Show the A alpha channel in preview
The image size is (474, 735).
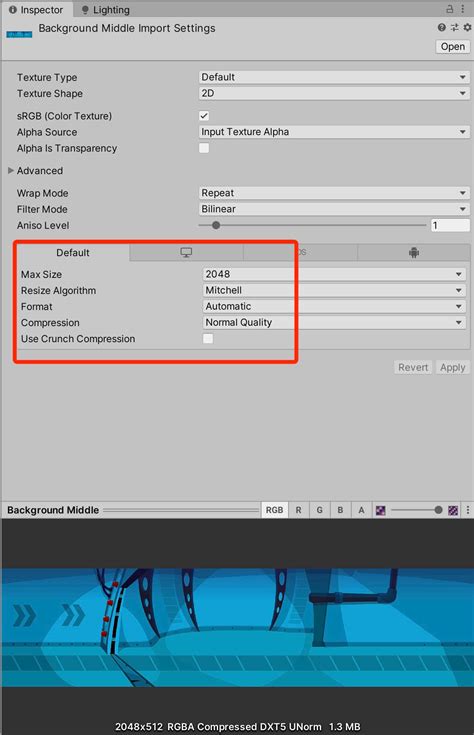(361, 510)
